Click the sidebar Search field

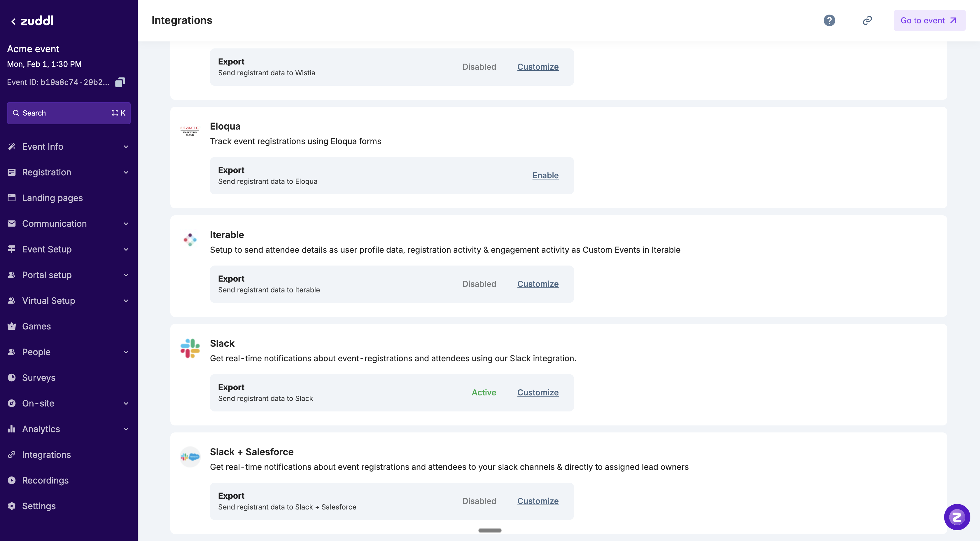point(69,113)
